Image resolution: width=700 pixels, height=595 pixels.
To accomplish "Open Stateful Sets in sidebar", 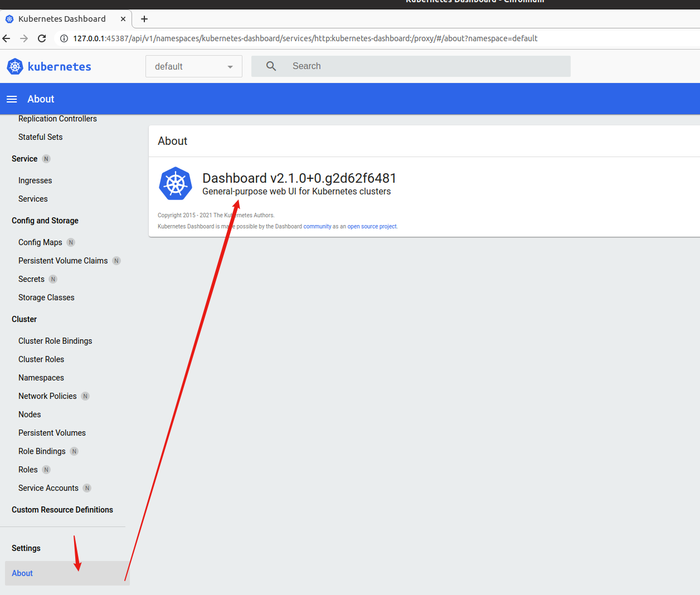I will 40,137.
